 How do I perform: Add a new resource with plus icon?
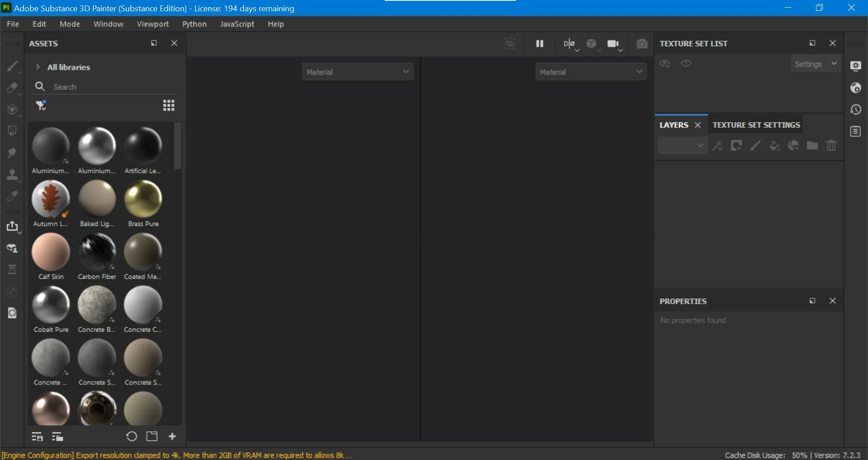click(x=172, y=437)
